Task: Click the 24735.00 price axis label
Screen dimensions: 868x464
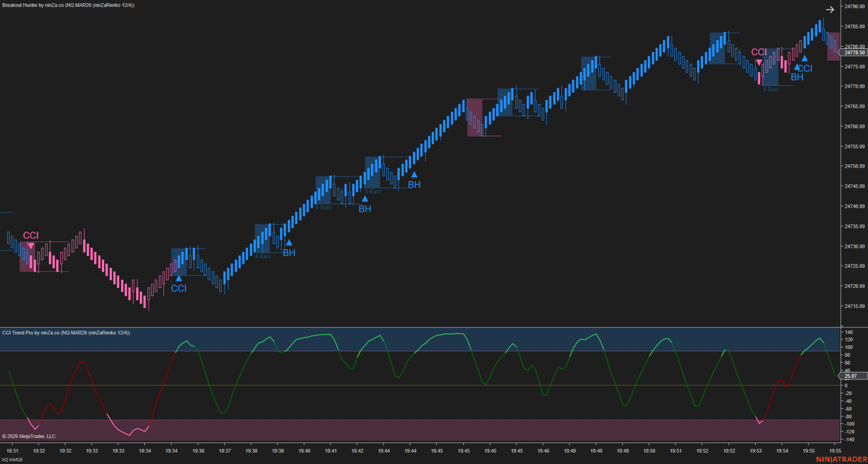Action: [x=854, y=226]
